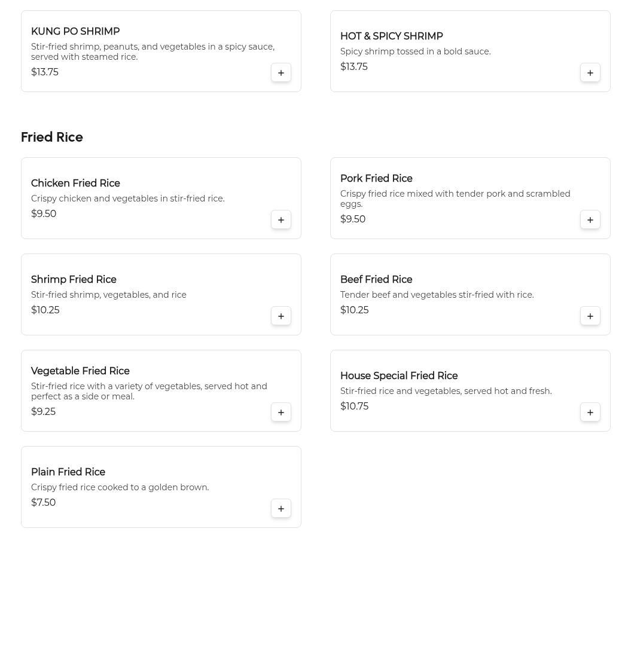This screenshot has height=672, width=628.
Task: Open Plain Fried Rice item name
Action: tap(68, 472)
